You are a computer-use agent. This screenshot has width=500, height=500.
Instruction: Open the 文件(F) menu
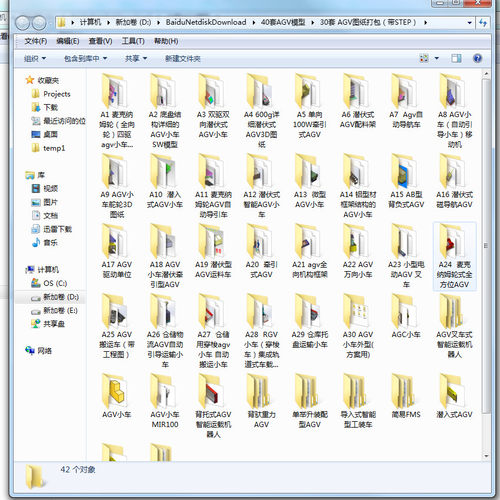point(36,41)
